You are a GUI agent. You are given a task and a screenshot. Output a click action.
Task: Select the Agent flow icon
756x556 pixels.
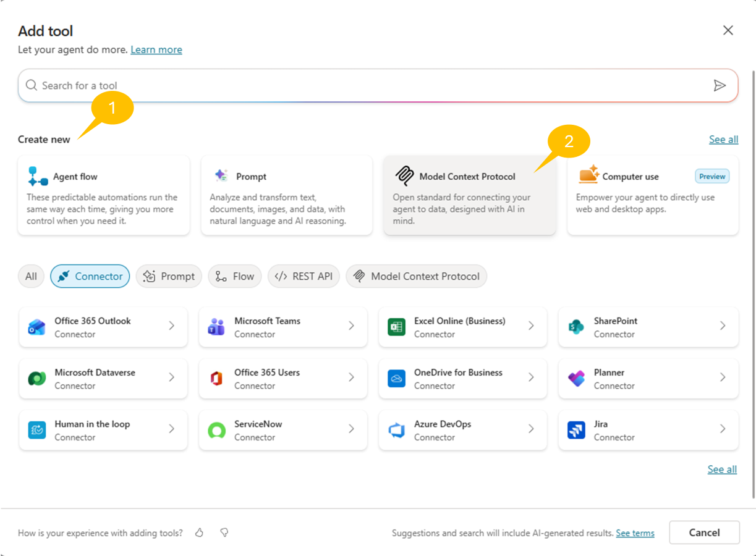pyautogui.click(x=37, y=177)
